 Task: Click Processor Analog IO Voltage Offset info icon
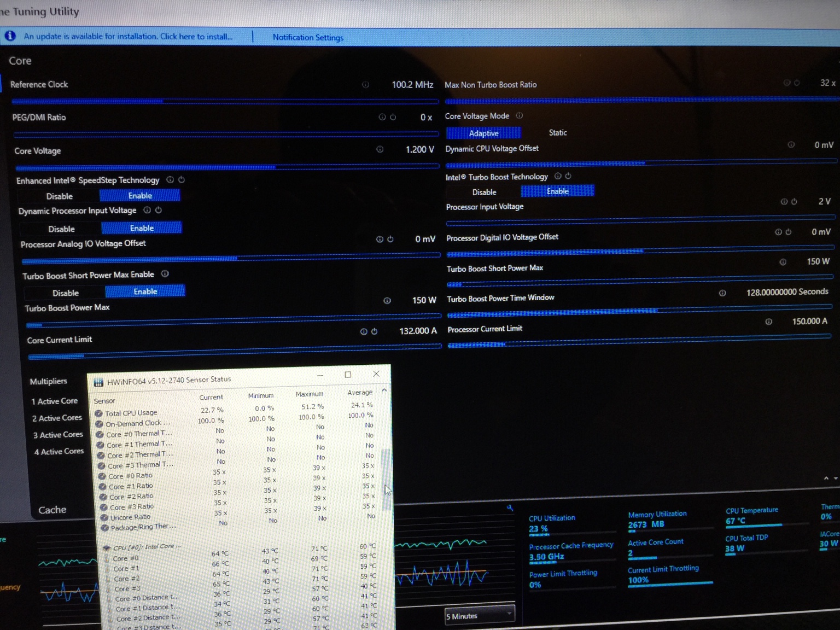[x=380, y=239]
